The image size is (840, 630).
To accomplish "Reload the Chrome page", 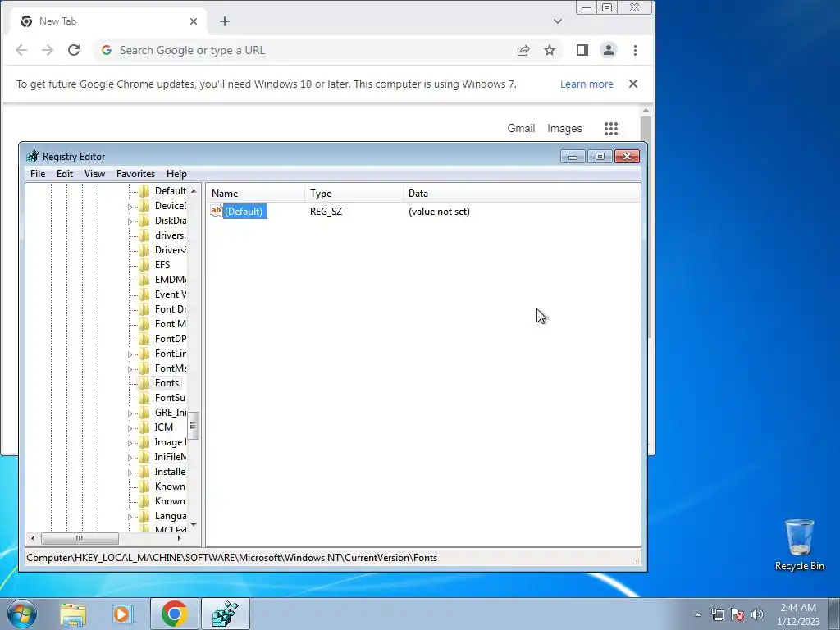I will [x=74, y=50].
